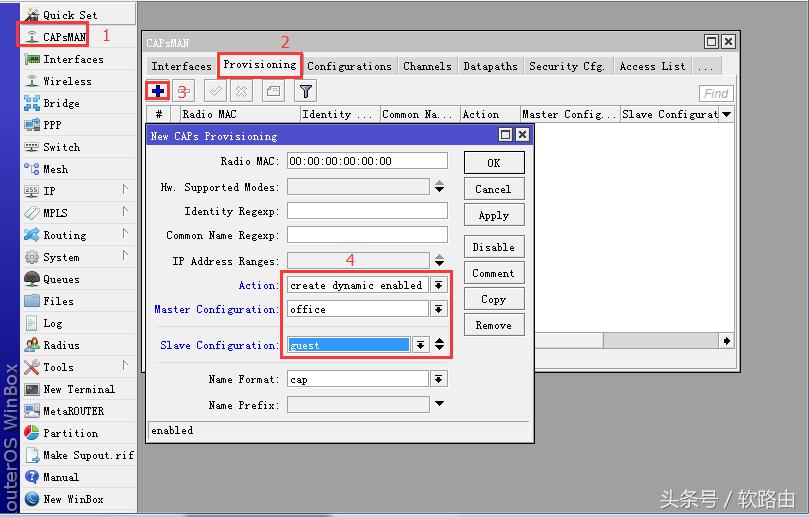Click the Cancel button
Viewport: 809px width, 517px height.
494,189
